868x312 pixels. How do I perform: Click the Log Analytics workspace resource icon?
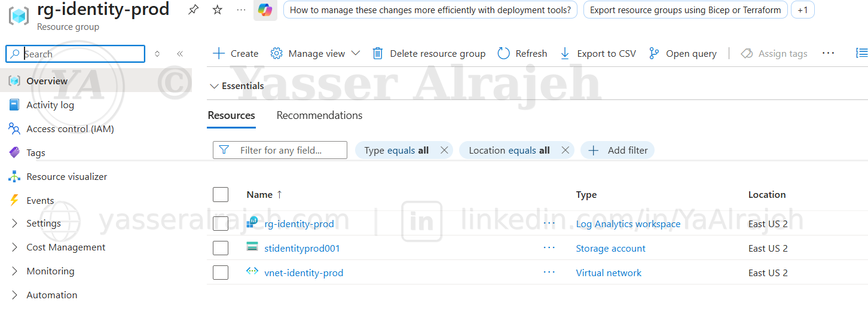coord(252,222)
